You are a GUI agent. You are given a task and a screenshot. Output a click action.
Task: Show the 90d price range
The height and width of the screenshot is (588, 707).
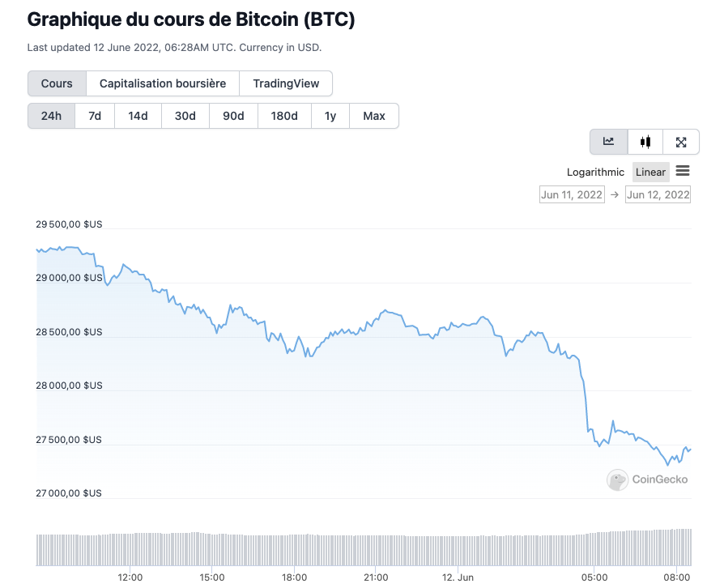click(x=233, y=116)
